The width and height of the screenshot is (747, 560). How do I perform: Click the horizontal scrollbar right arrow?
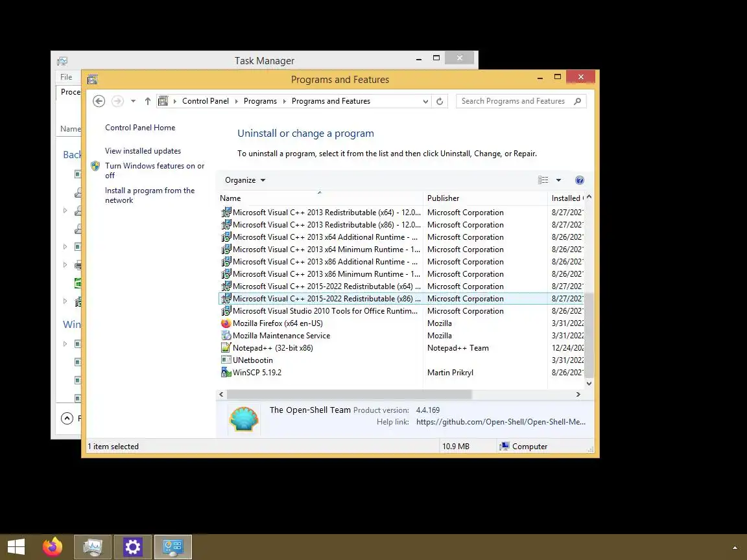tap(578, 394)
